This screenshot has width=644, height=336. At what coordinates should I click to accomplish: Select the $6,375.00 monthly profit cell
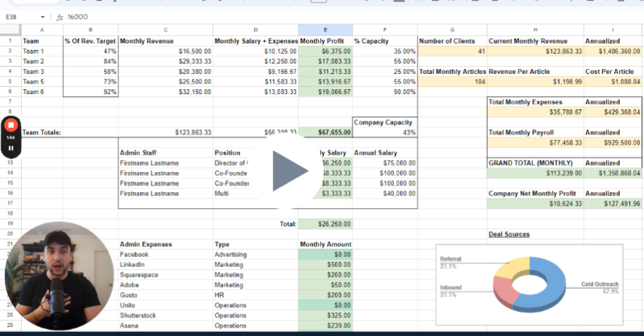point(325,51)
